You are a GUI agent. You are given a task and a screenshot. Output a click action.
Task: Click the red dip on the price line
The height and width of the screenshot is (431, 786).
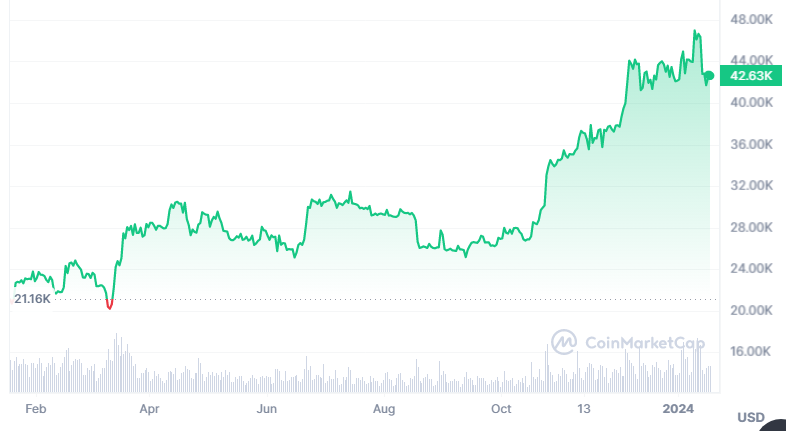point(109,304)
